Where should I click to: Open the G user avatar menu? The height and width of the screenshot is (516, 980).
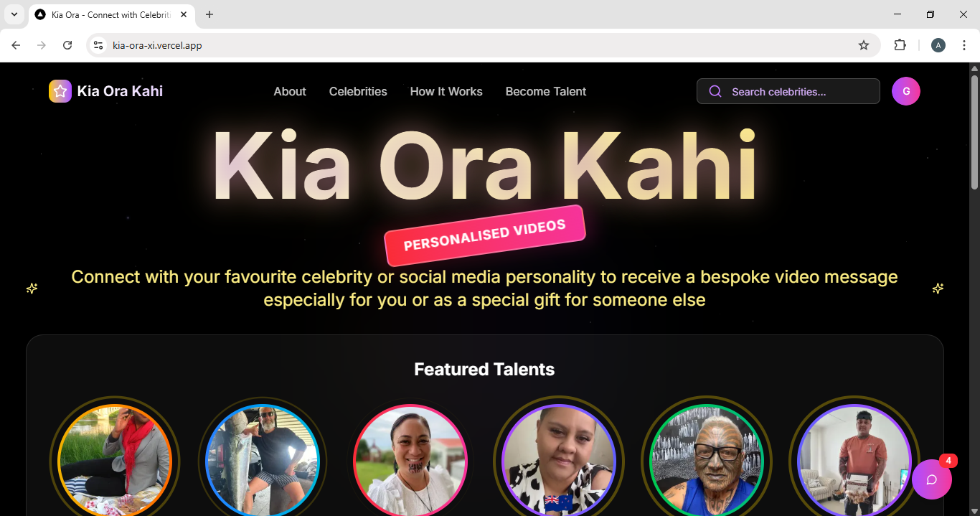tap(906, 91)
